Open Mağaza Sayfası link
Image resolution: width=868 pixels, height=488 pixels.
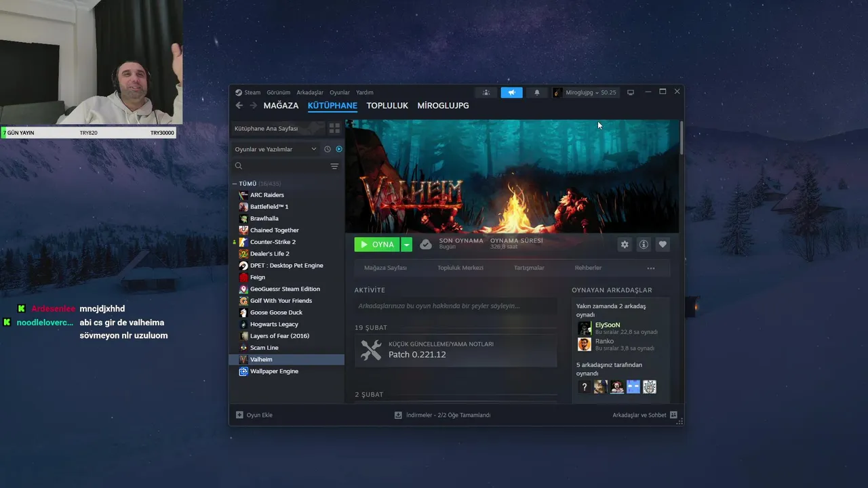tap(385, 268)
